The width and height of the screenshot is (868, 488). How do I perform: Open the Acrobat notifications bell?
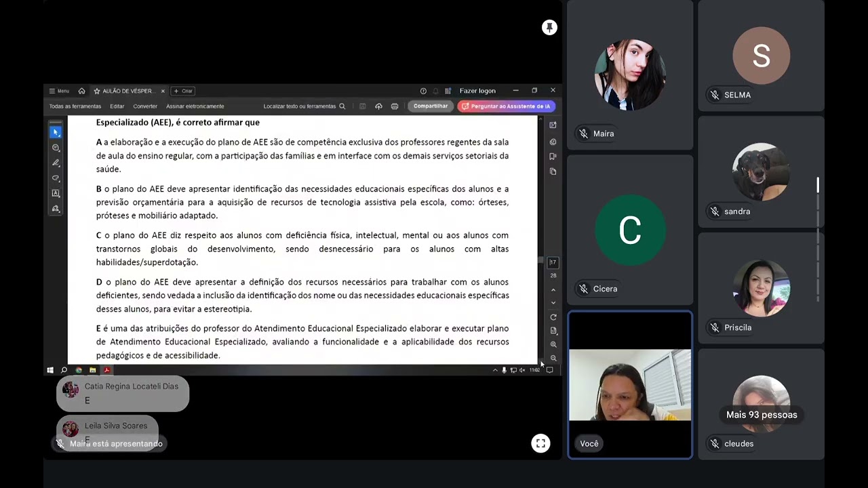[x=435, y=91]
